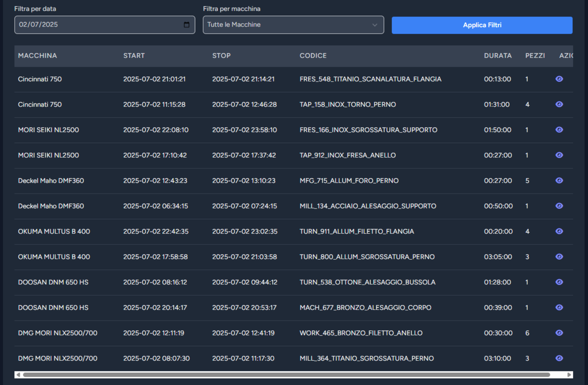Click eye icon for FRES_548_TITANIO row
Viewport: 588px width, 385px height.
(x=559, y=79)
